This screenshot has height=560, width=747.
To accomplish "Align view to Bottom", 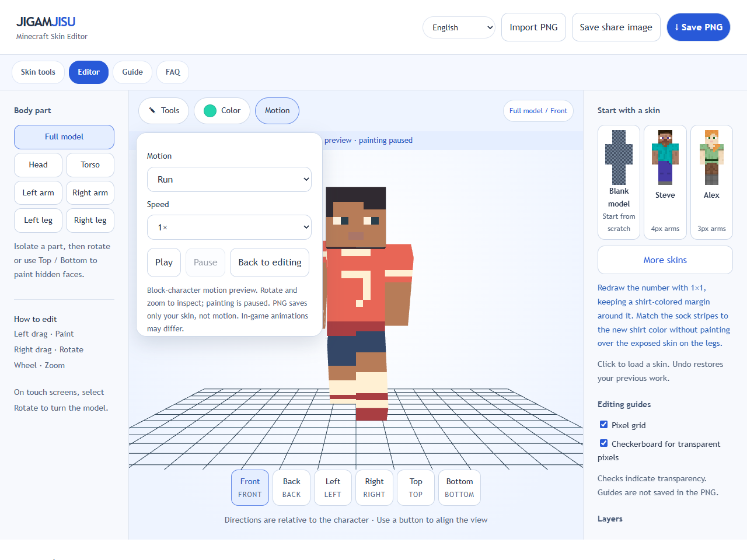I will [x=459, y=488].
